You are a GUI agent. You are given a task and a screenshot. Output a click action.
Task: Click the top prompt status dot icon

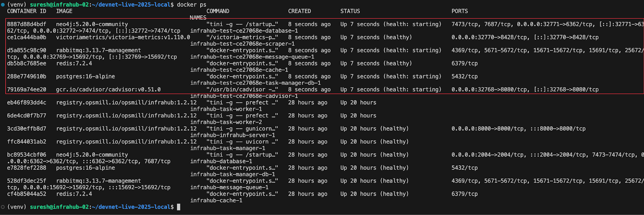tap(3, 4)
